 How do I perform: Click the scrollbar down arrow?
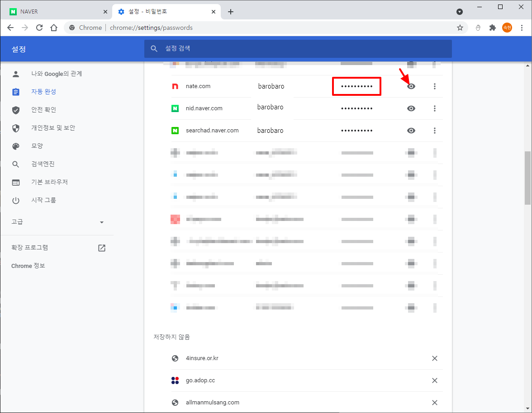[527, 408]
